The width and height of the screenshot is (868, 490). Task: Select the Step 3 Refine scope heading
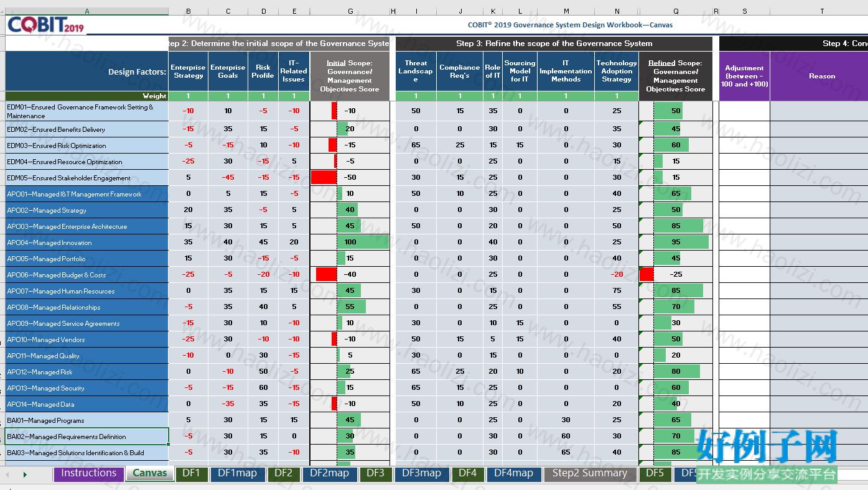coord(554,44)
